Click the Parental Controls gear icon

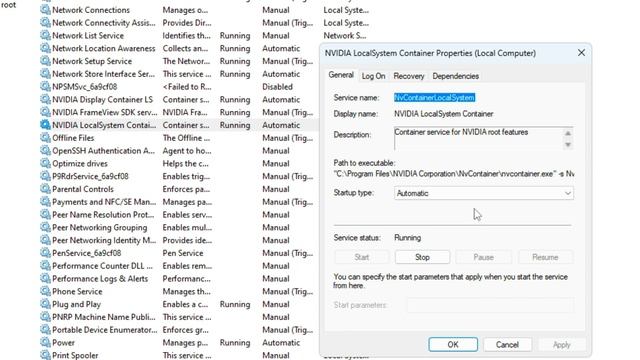tap(45, 189)
